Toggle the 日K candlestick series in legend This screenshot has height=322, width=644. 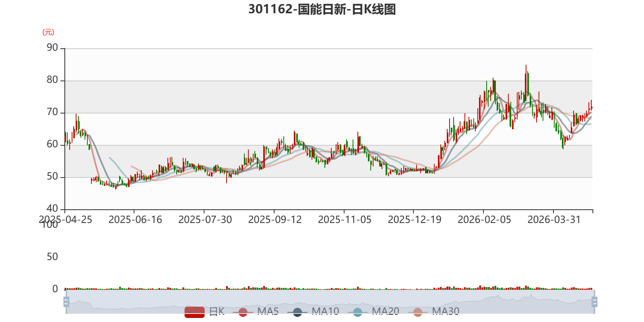point(204,312)
